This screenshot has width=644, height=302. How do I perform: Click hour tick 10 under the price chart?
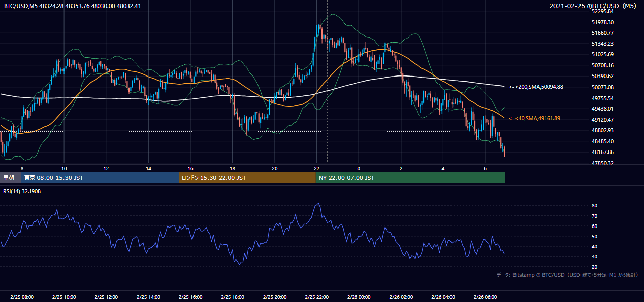point(64,168)
